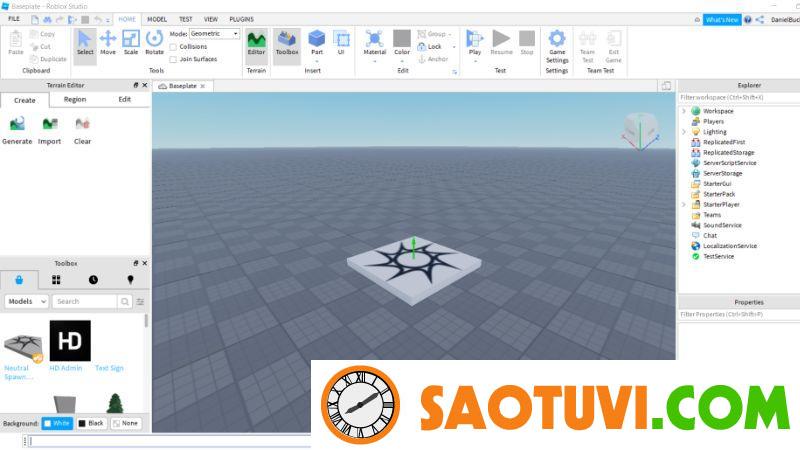800x450 pixels.
Task: Switch to the TEST ribbon tab
Action: click(x=186, y=19)
